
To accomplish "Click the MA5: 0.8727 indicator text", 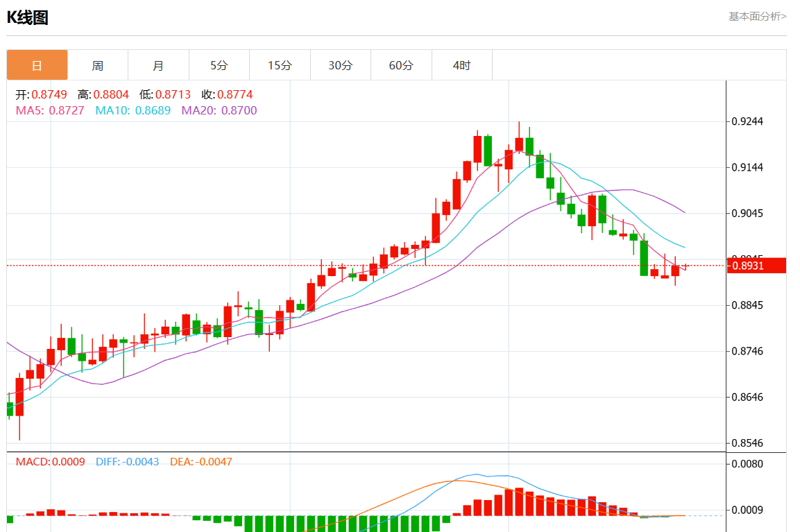I will (50, 111).
